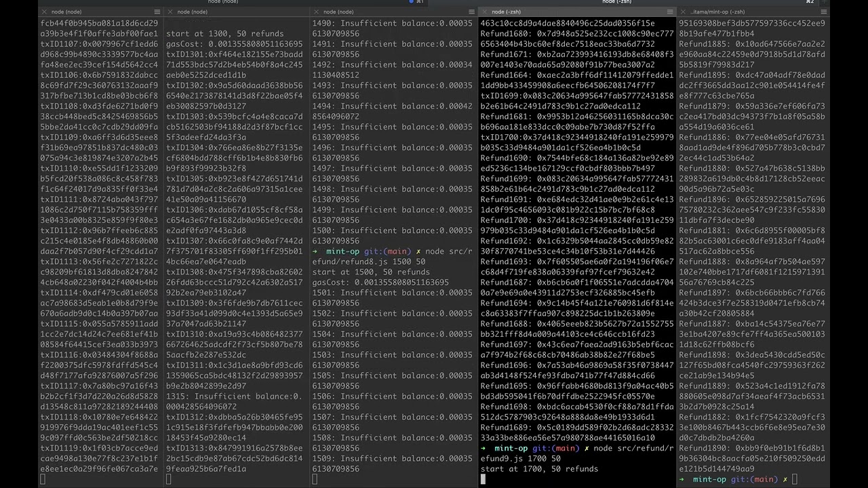Click the Refund1897 entry
This screenshot has height=488, width=868.
(752, 303)
